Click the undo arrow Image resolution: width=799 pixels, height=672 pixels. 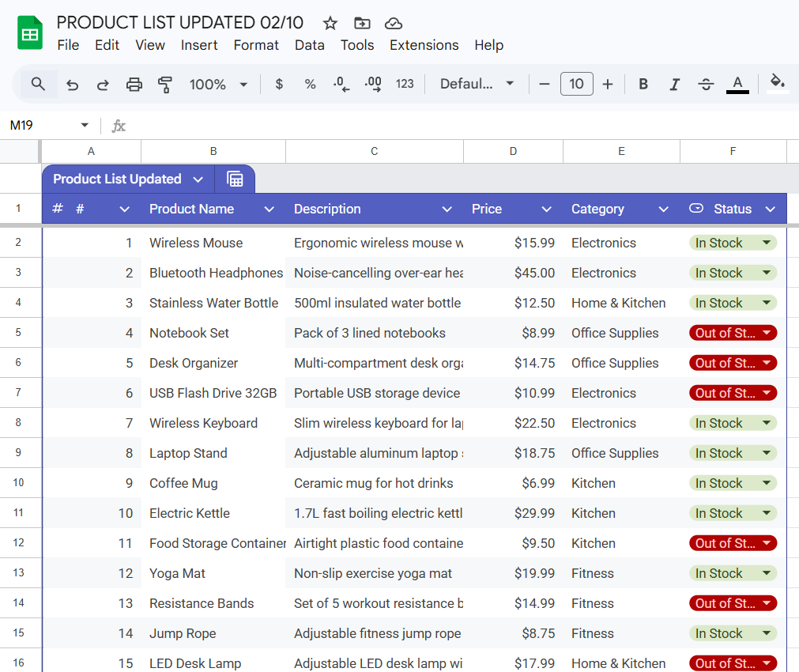[73, 84]
